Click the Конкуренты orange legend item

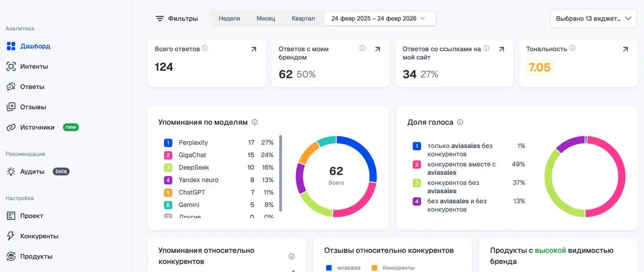click(393, 268)
